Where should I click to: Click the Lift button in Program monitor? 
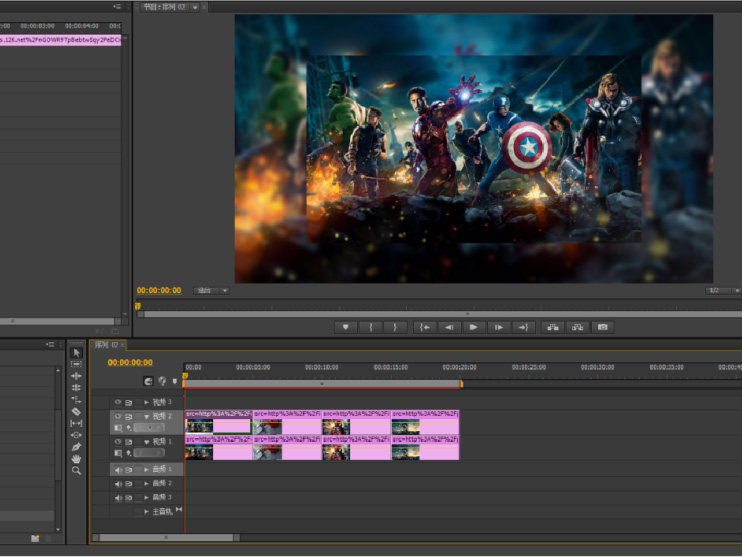point(552,327)
